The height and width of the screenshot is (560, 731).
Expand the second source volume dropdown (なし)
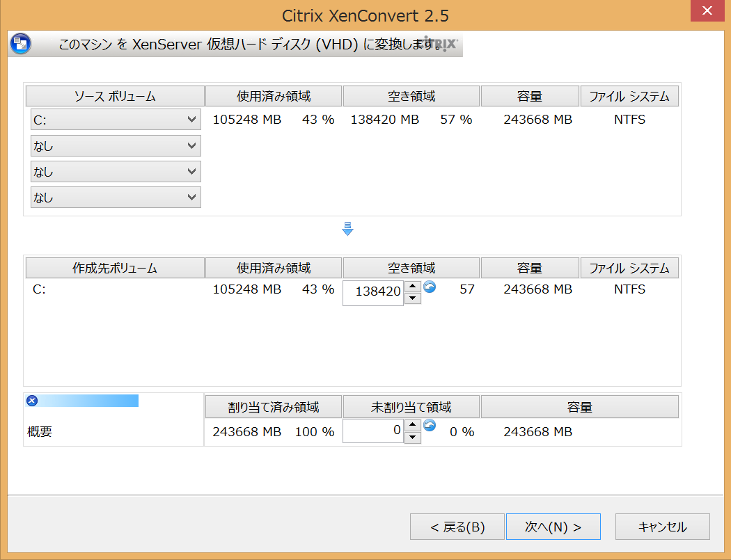point(116,146)
